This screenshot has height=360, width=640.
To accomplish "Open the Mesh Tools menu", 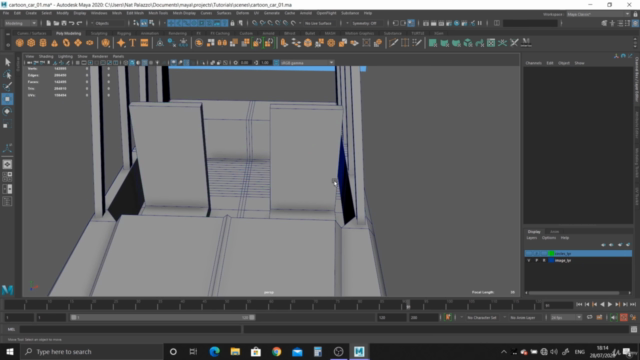I will coord(158,13).
